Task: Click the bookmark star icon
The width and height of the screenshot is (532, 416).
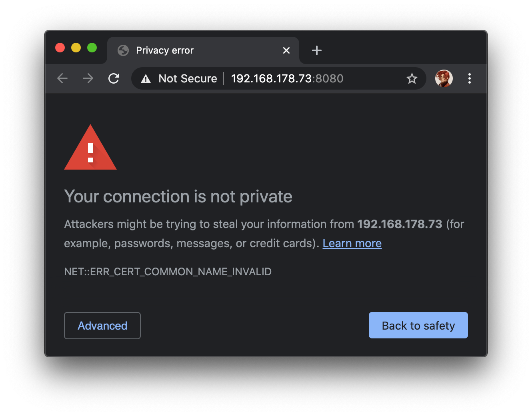Action: click(412, 78)
